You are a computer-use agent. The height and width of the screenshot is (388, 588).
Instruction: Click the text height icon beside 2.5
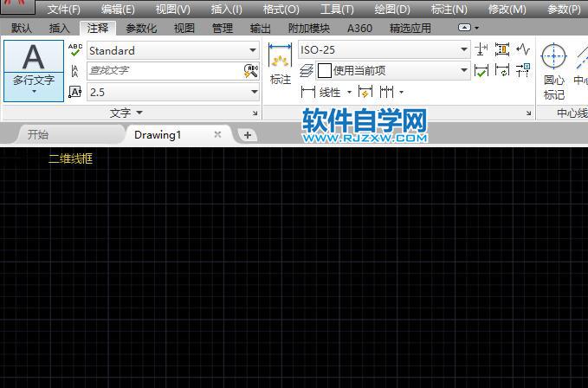pyautogui.click(x=75, y=92)
